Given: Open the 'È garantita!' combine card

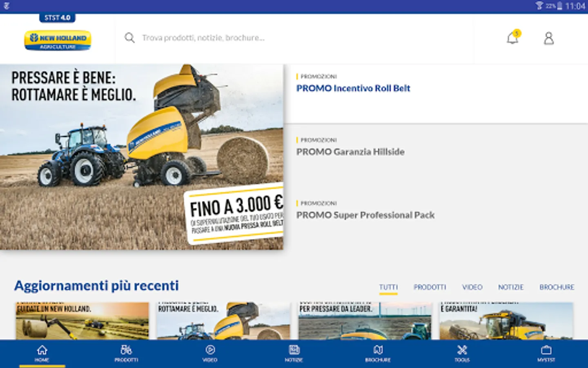Looking at the screenshot, I should point(506,321).
